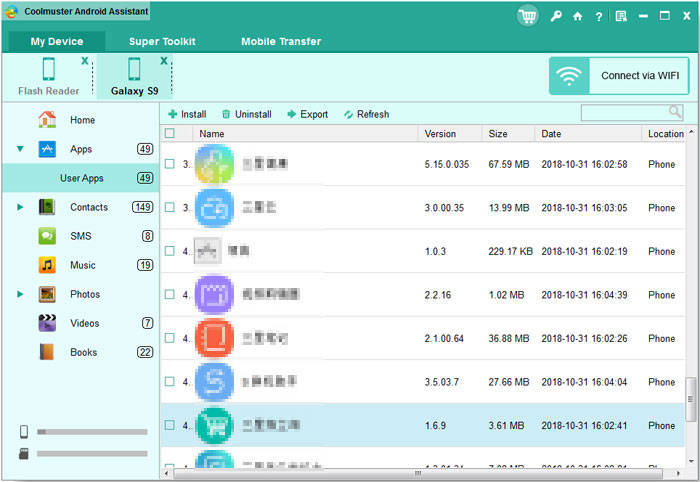700x482 pixels.
Task: Switch to the Super Toolkit tab
Action: coord(162,42)
